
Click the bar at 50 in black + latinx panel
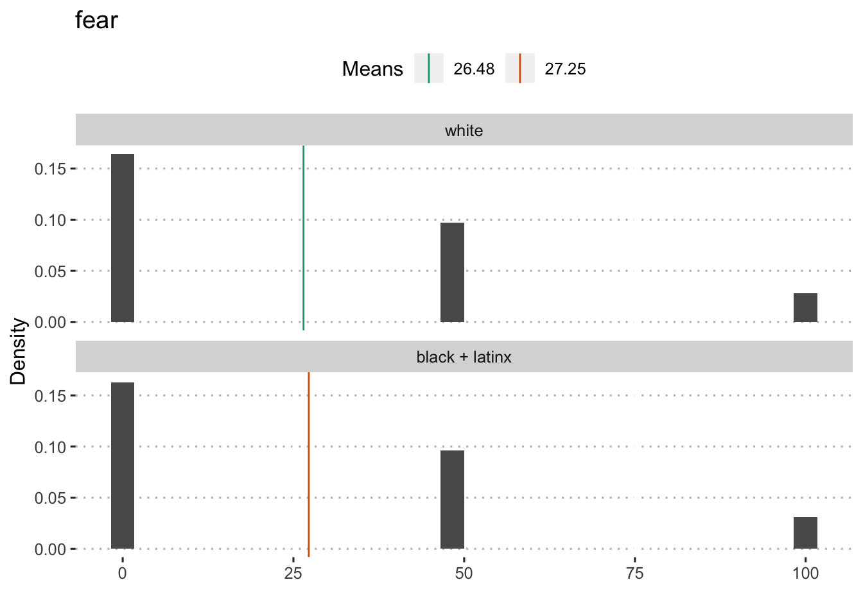coord(452,499)
